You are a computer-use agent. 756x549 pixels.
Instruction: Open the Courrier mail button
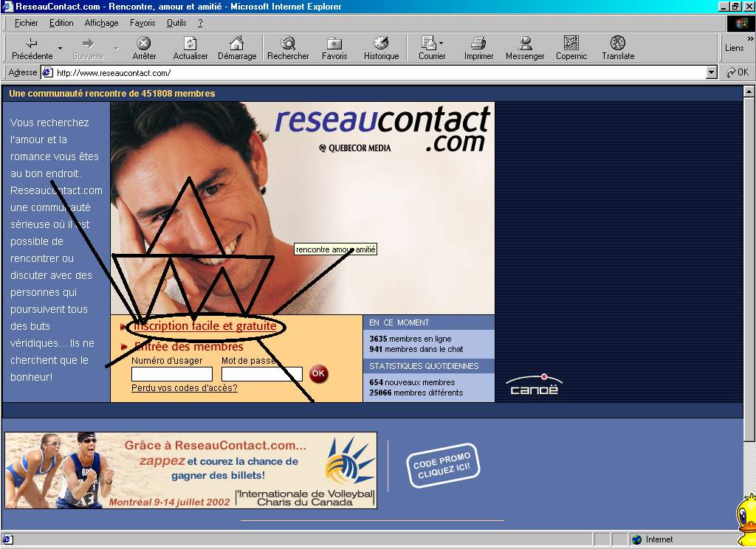(430, 48)
